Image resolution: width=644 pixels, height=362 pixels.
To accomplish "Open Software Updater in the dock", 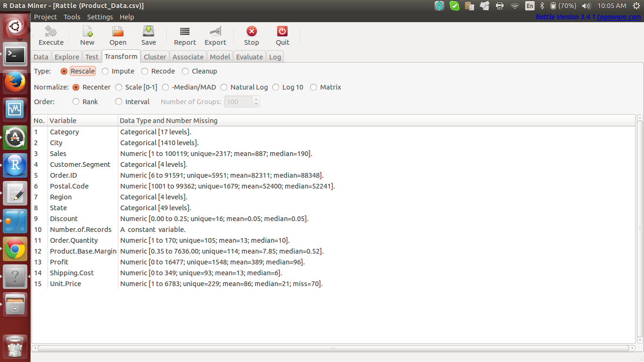I will (x=15, y=138).
